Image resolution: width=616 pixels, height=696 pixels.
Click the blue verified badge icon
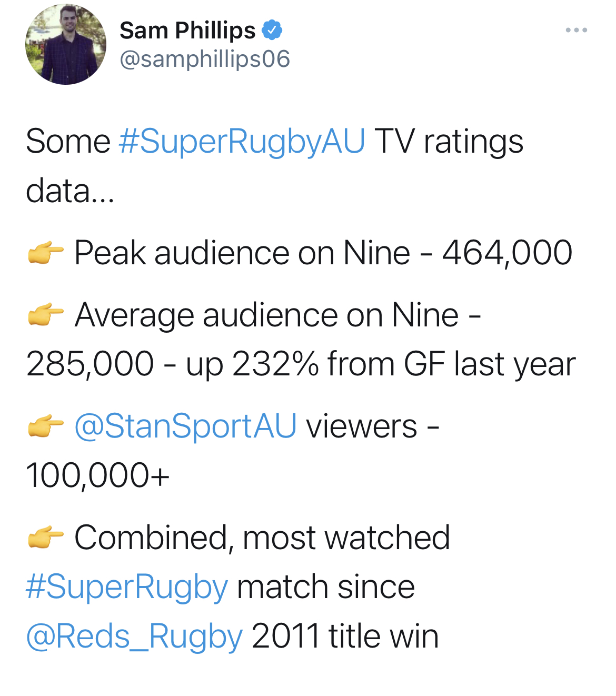click(x=272, y=30)
